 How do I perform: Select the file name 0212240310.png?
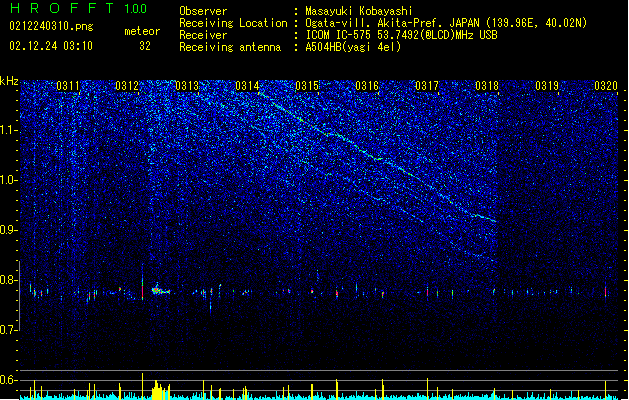pyautogui.click(x=51, y=26)
